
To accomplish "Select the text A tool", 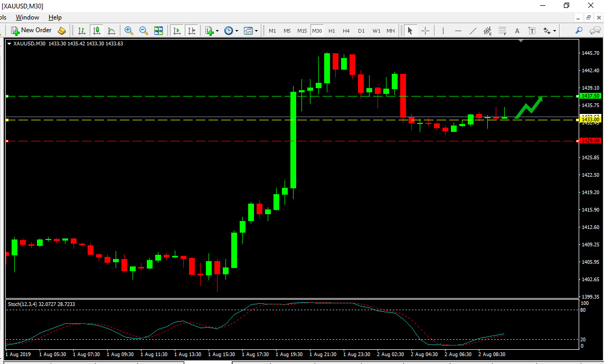I will tap(517, 31).
